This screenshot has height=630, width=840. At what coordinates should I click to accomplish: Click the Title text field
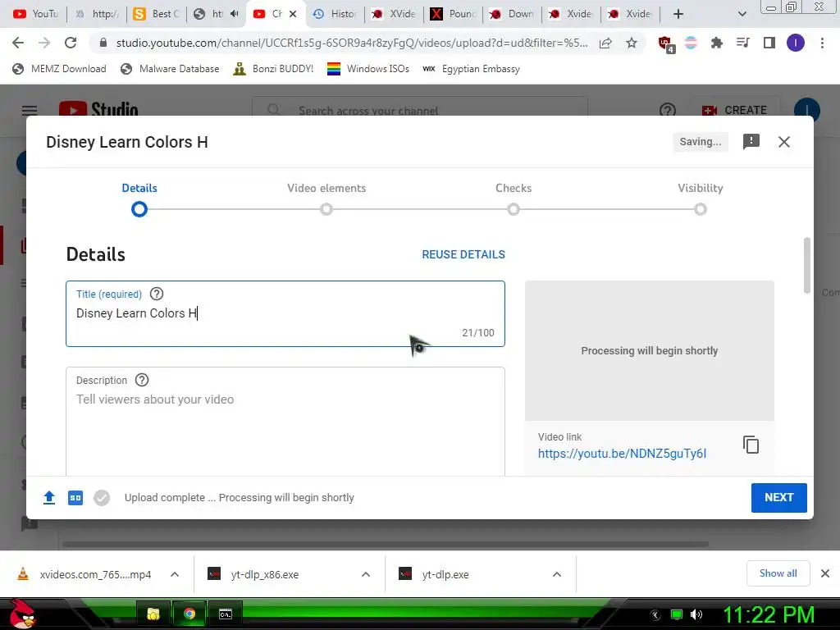point(285,314)
